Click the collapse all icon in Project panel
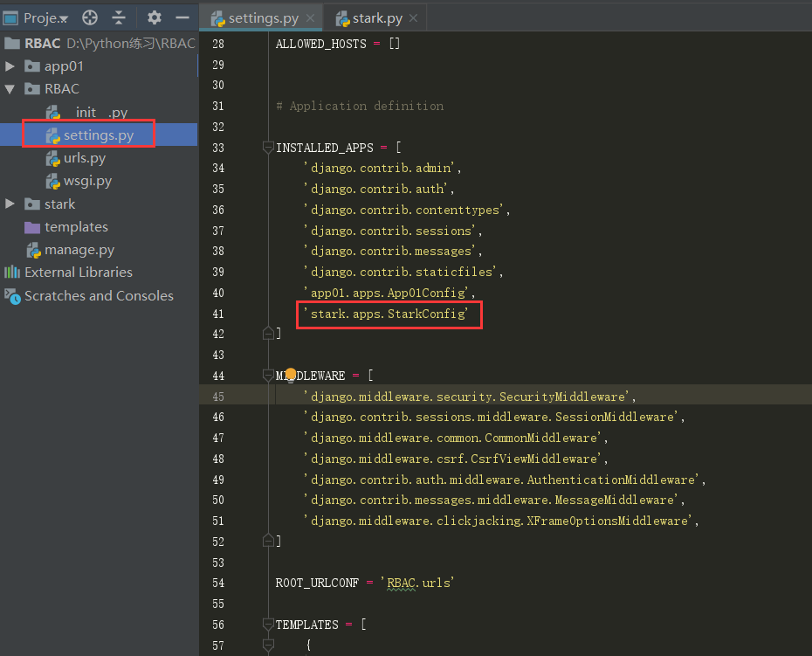 coord(119,17)
